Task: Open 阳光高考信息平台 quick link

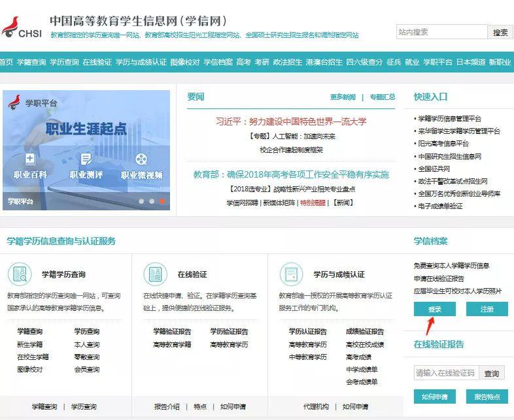Action: click(x=443, y=143)
